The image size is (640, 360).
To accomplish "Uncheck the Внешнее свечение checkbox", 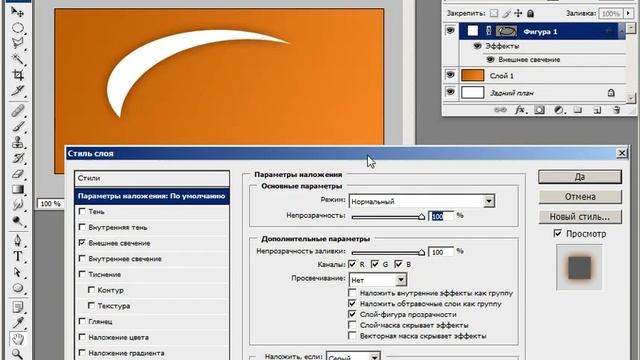I will 82,242.
